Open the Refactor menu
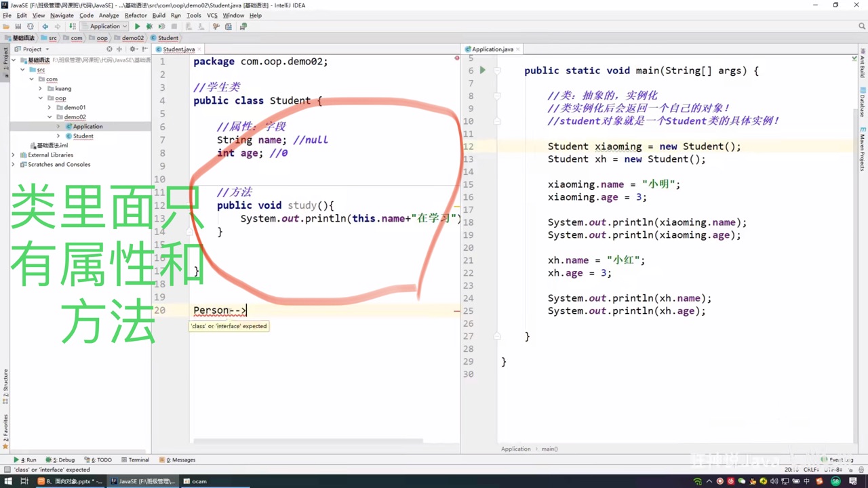 [x=136, y=15]
